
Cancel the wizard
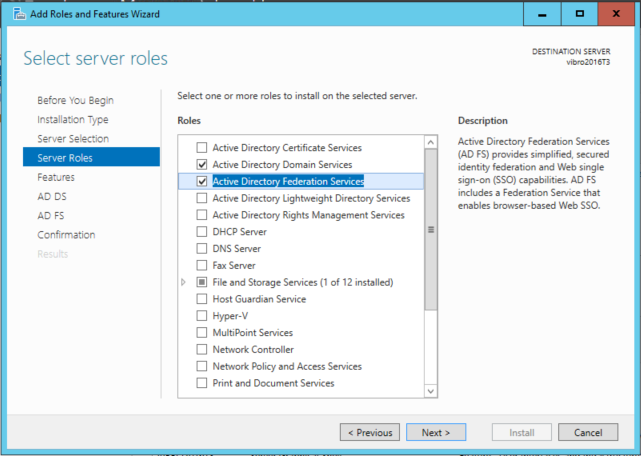coord(588,432)
